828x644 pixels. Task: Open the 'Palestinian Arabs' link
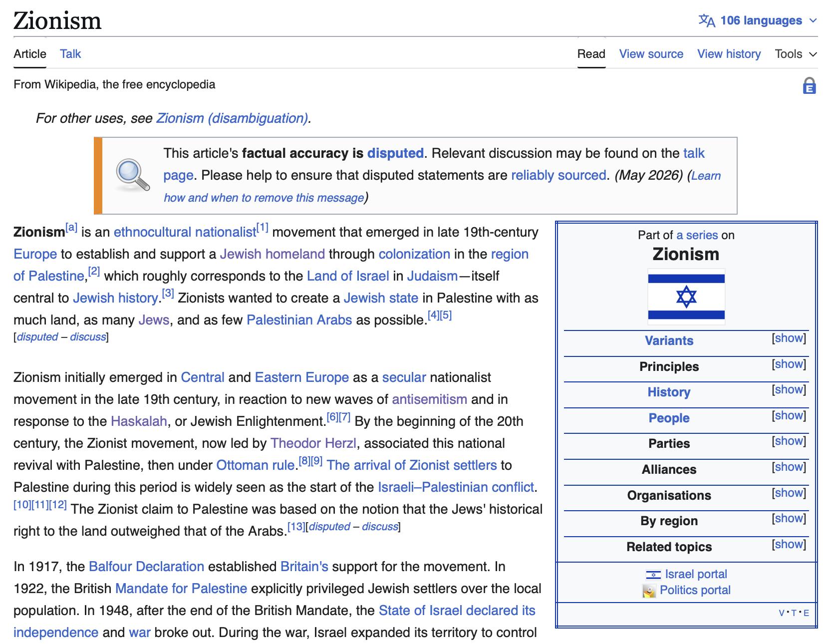(299, 320)
